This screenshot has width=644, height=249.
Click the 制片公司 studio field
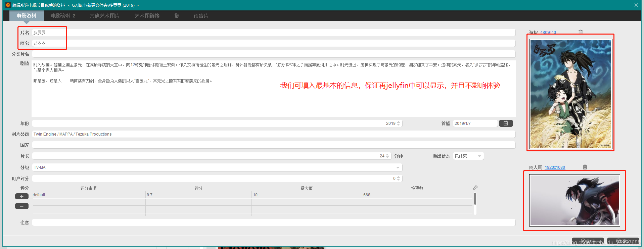(x=274, y=134)
